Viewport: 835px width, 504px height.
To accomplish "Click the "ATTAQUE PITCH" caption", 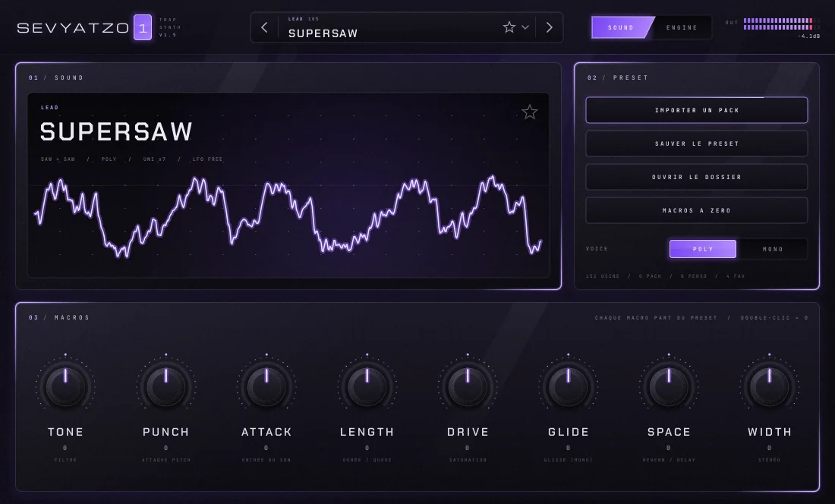I will [166, 460].
